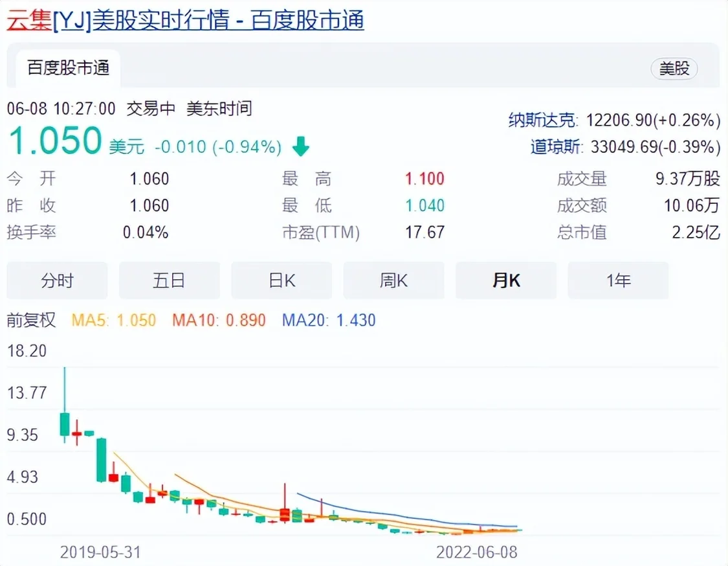Click the green down-arrow price indicator
This screenshot has height=566, width=728.
tap(301, 146)
